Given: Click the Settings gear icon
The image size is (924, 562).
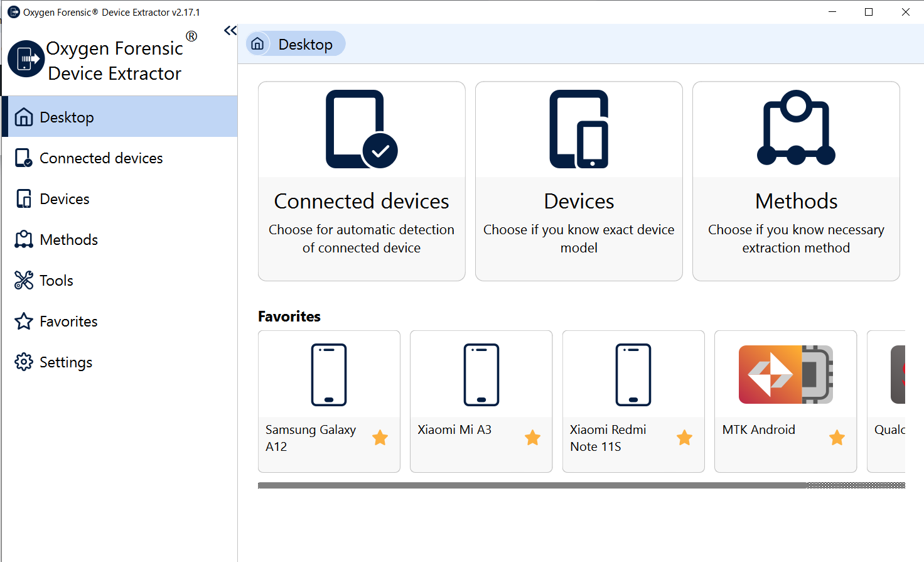Looking at the screenshot, I should click(x=24, y=362).
